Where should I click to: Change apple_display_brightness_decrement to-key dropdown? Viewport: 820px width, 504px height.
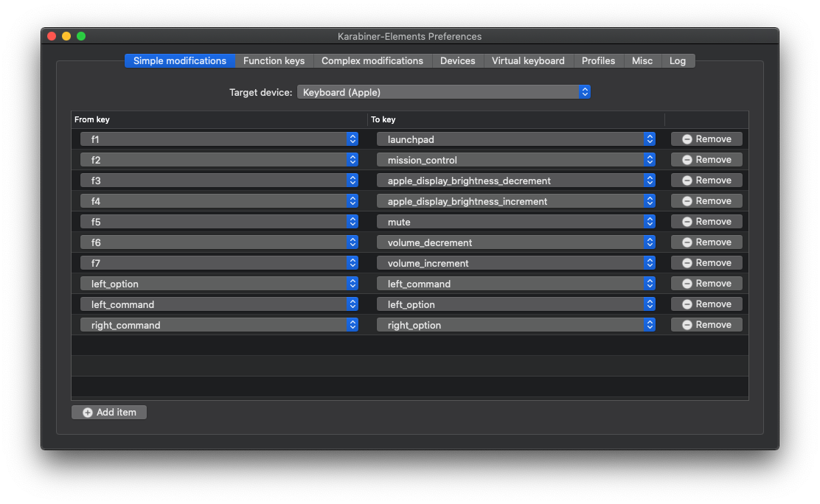point(516,181)
